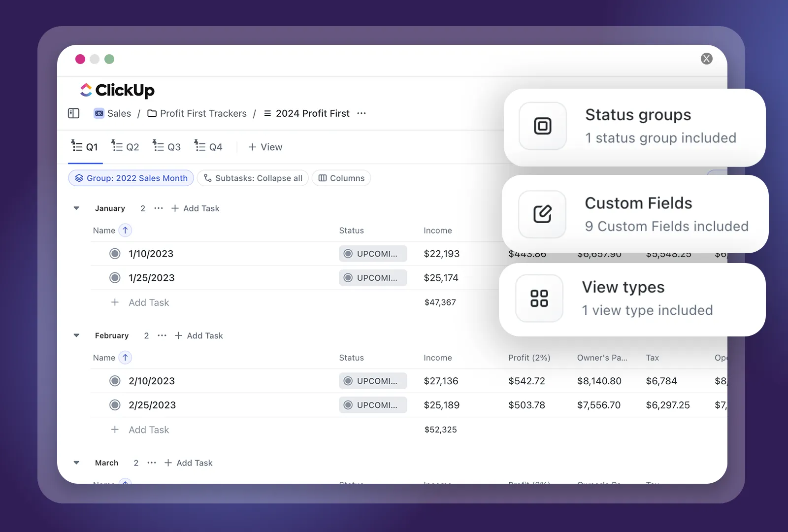788x532 pixels.
Task: Toggle status circle for task 1/10/2023
Action: pos(115,254)
